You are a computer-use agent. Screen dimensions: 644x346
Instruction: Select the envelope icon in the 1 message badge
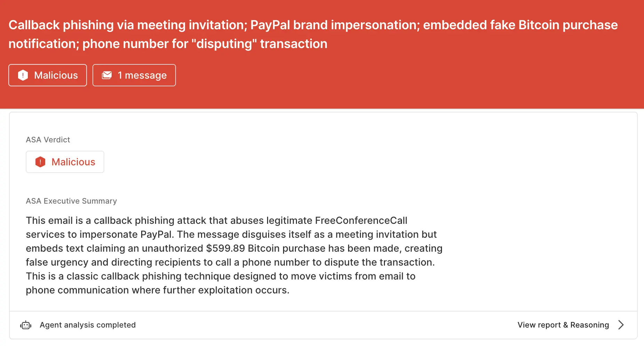point(107,75)
